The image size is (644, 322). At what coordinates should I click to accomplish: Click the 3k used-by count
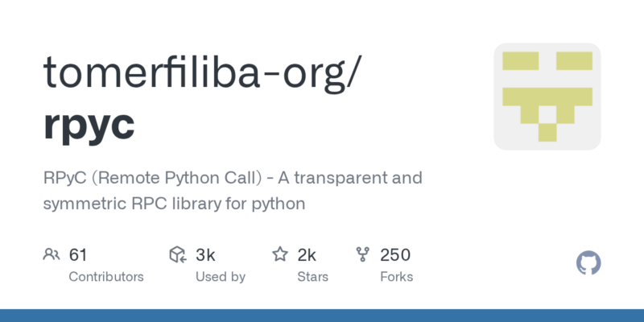coord(205,255)
